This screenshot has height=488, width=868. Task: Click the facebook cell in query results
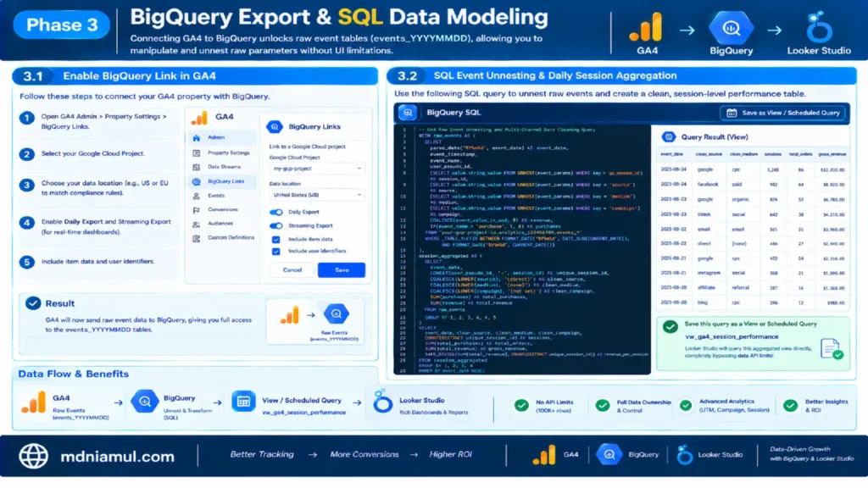pos(708,184)
